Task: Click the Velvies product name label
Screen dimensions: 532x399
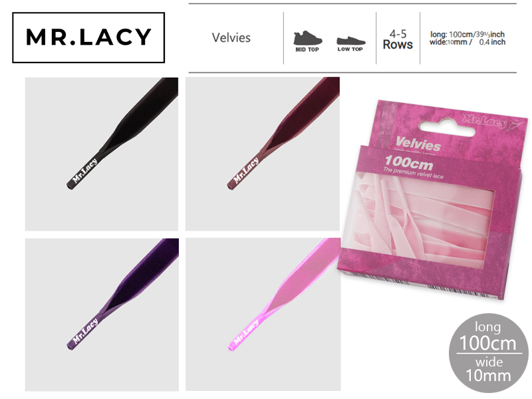Action: point(231,38)
